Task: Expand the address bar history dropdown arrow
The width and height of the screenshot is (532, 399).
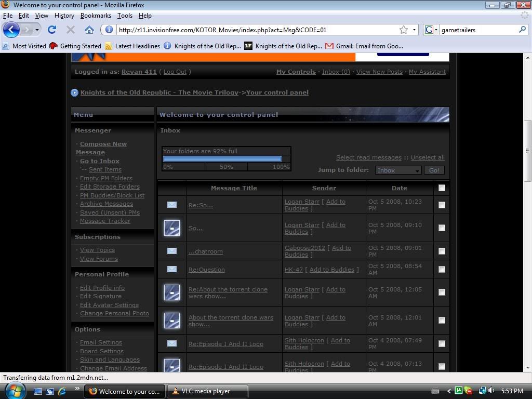Action: (414, 30)
